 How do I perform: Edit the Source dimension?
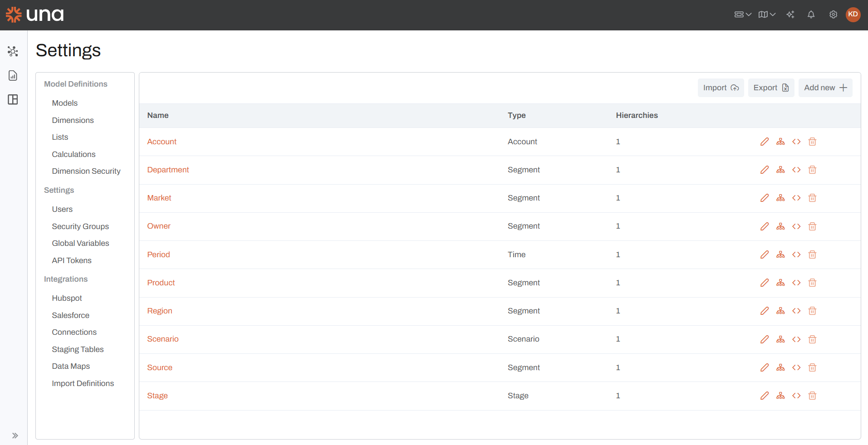(x=765, y=367)
